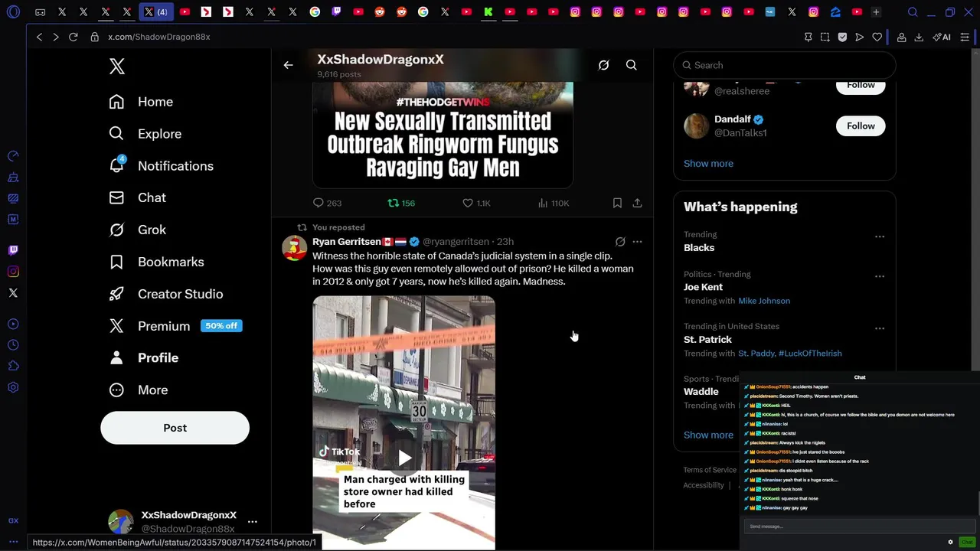Open X in the Opera sidebar

pos(13,293)
